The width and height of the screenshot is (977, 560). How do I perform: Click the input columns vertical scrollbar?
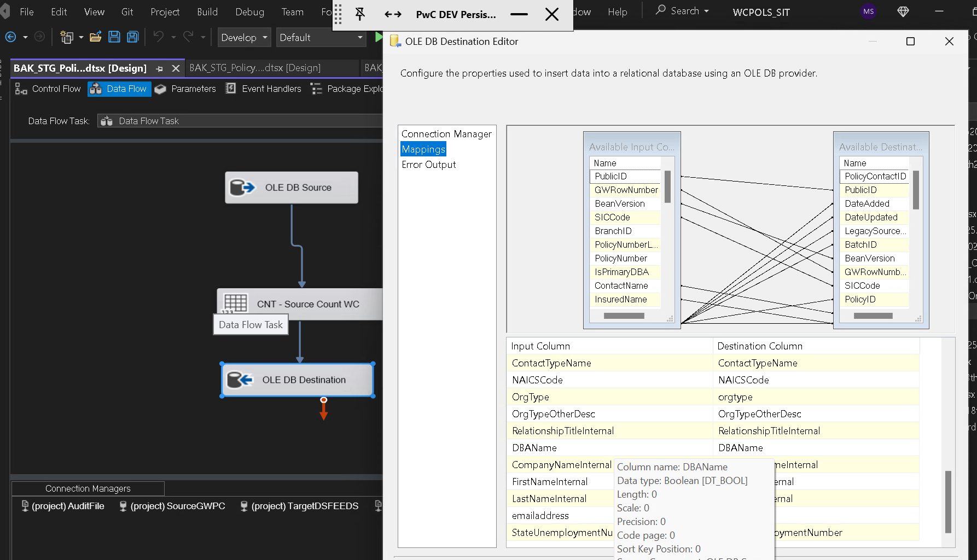667,186
